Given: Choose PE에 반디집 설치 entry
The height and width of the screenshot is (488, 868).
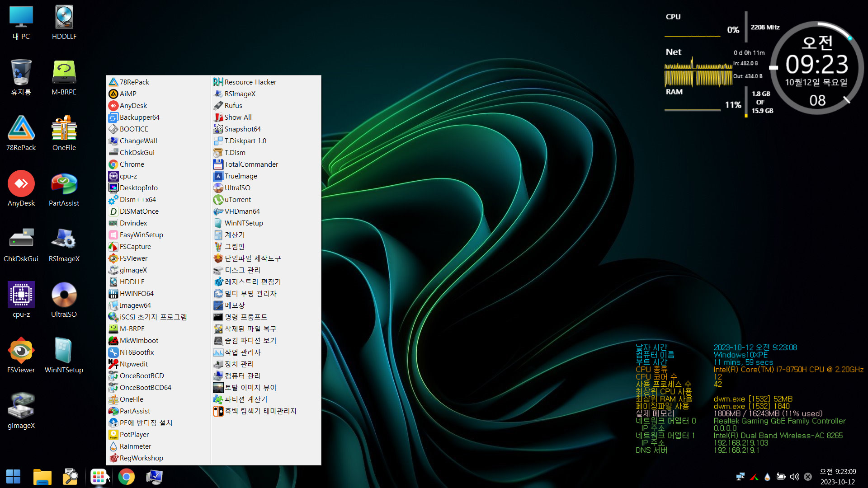Looking at the screenshot, I should [x=158, y=422].
